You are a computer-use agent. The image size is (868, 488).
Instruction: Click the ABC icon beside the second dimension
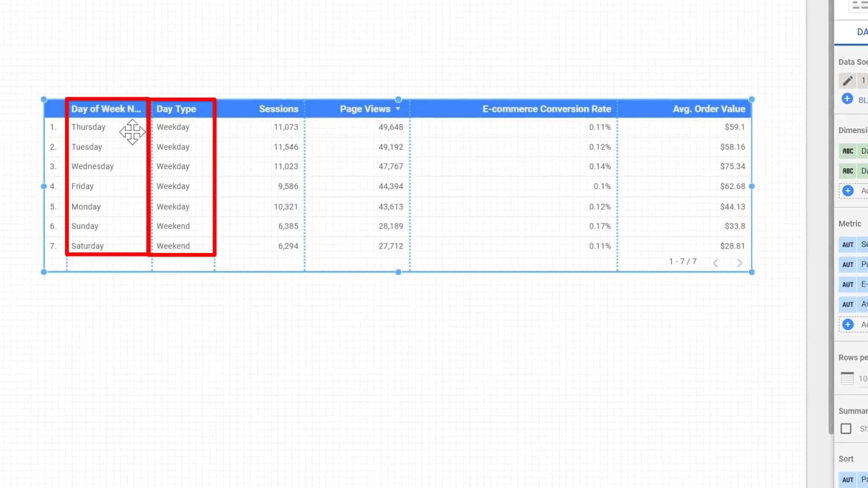(848, 171)
